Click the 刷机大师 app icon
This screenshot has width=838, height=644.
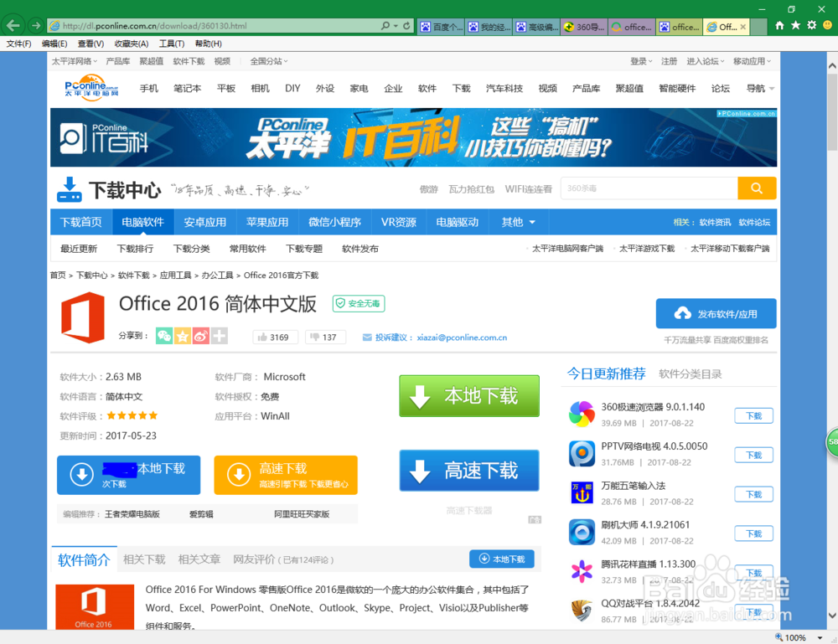(x=582, y=532)
